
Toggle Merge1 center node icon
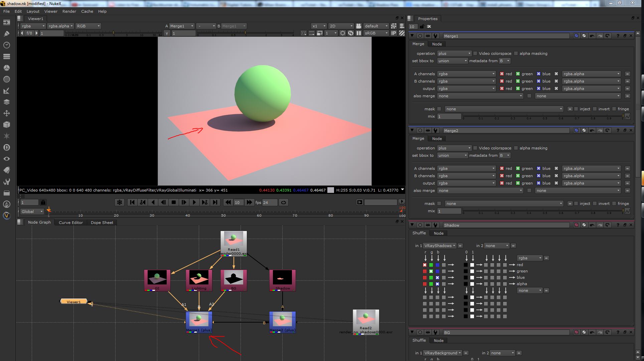tap(420, 36)
